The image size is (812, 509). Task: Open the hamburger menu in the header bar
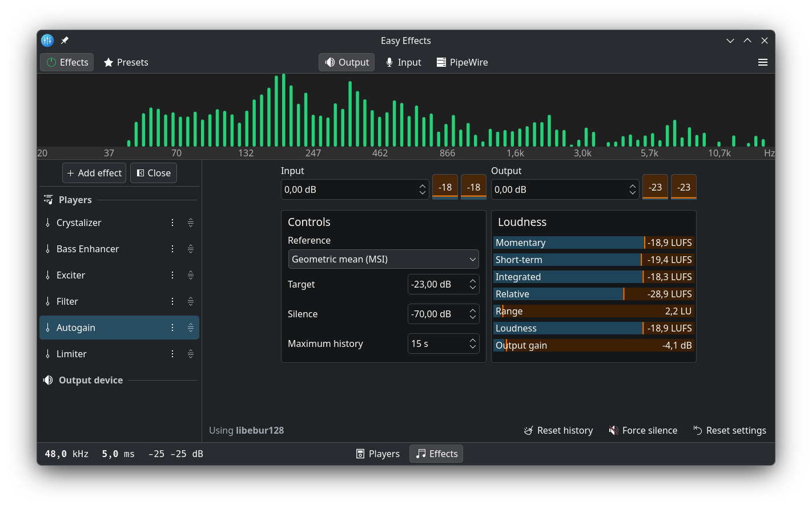[763, 62]
